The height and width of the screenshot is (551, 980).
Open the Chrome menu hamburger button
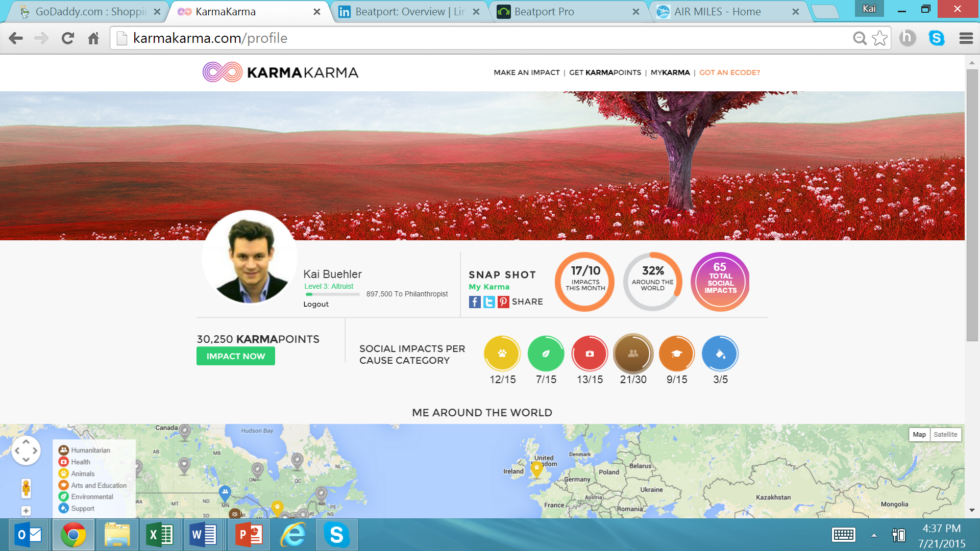(966, 38)
